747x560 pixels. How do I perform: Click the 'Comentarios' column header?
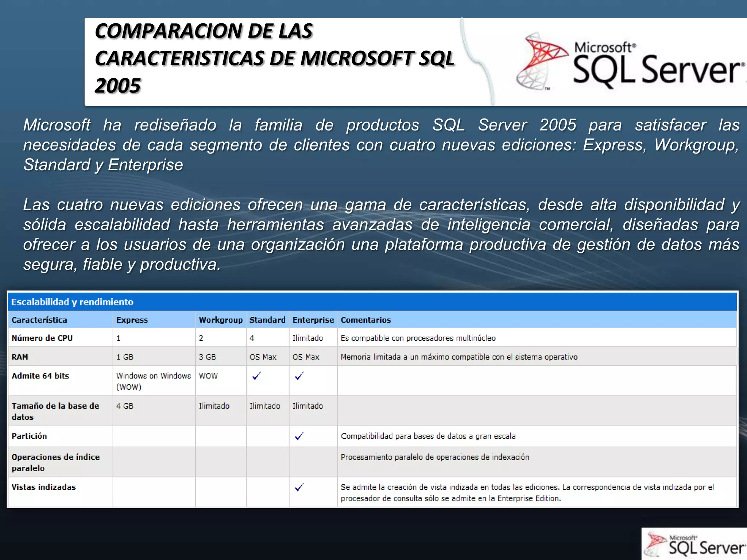click(x=365, y=320)
